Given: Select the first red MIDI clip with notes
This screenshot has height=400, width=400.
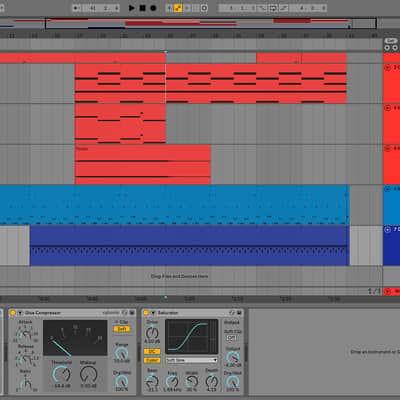Looking at the screenshot, I should tap(211, 84).
